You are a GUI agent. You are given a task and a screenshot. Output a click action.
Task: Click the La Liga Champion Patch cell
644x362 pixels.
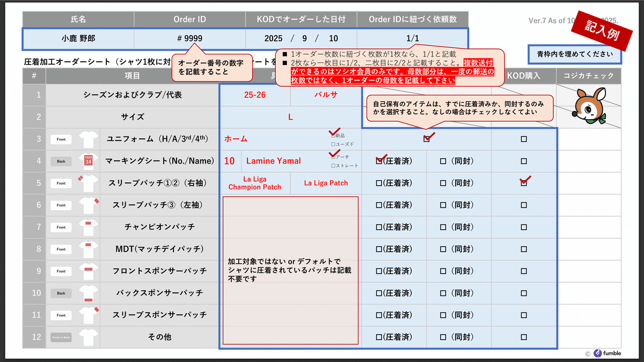255,183
